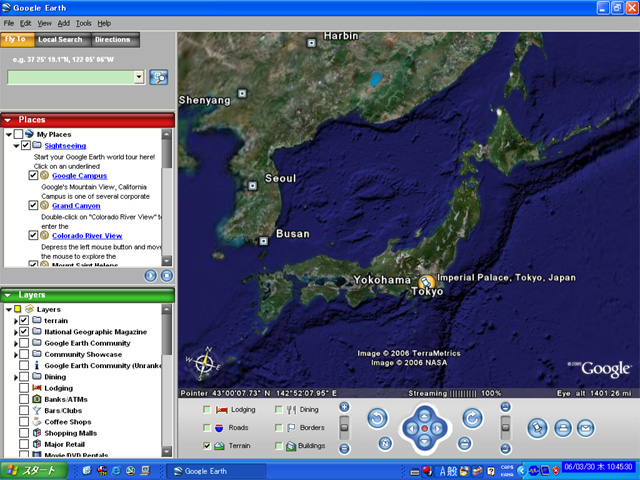Screen dimensions: 640x480
Task: Click the tilt up button
Action: click(x=505, y=407)
